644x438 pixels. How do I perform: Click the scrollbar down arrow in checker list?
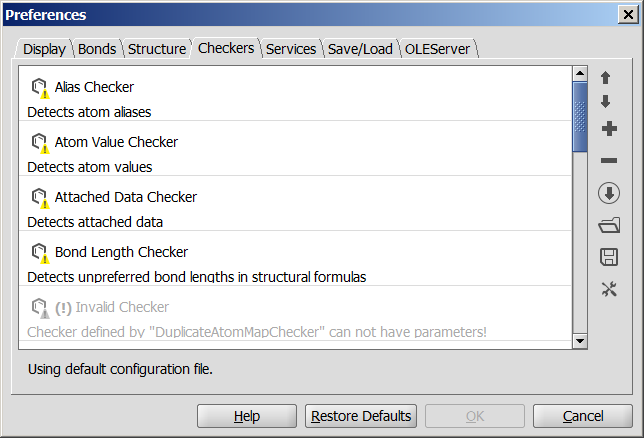coord(579,341)
